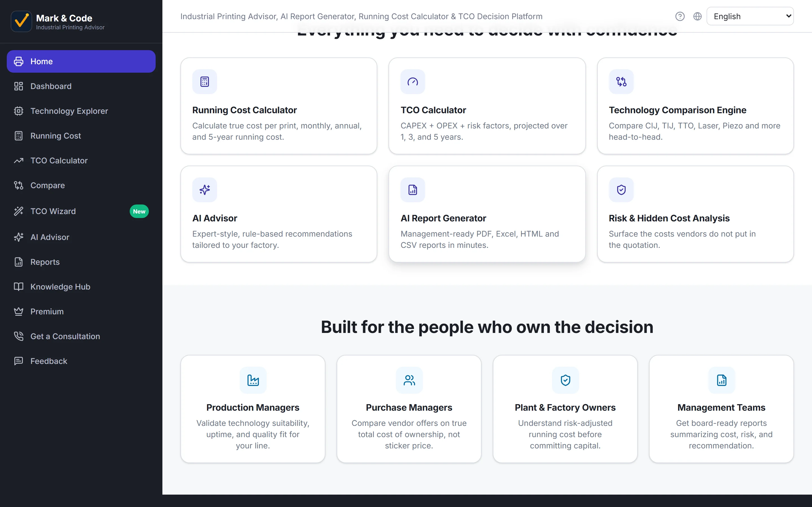The image size is (812, 507).
Task: Open the English language dropdown
Action: pyautogui.click(x=750, y=16)
